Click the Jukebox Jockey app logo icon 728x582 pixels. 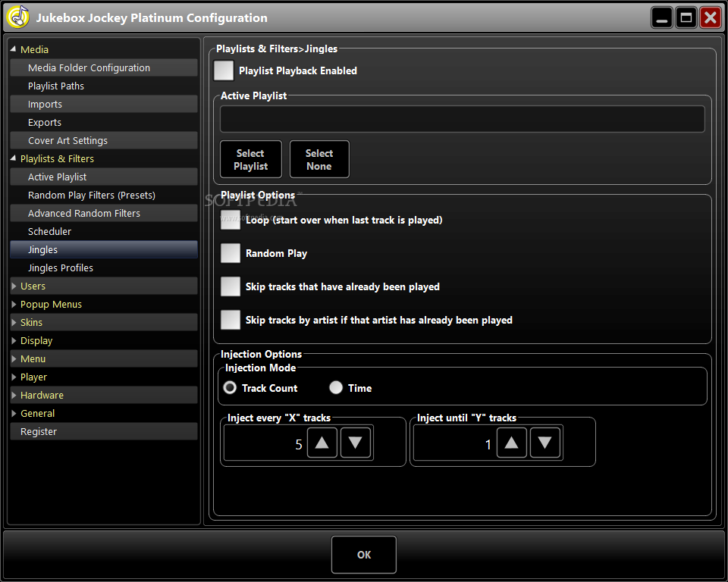pos(18,17)
